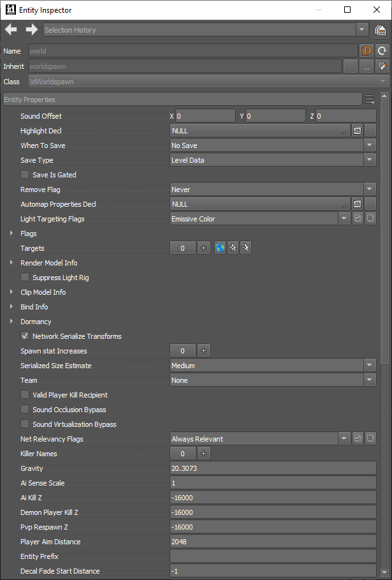This screenshot has width=392, height=580.
Task: Open the Remove Flag dropdown
Action: 370,190
